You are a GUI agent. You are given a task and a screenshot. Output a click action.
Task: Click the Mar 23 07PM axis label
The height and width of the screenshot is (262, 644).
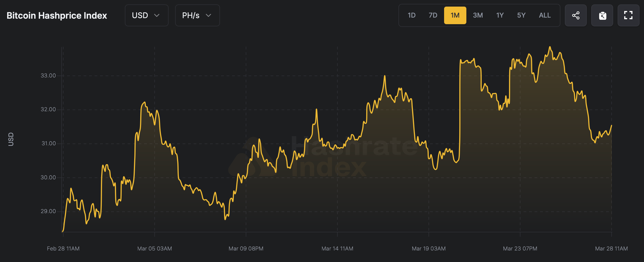tap(520, 249)
